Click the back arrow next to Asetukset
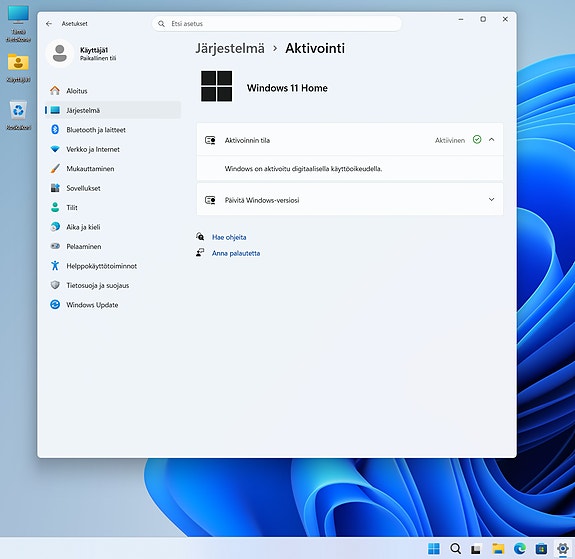The height and width of the screenshot is (559, 575). pyautogui.click(x=49, y=23)
